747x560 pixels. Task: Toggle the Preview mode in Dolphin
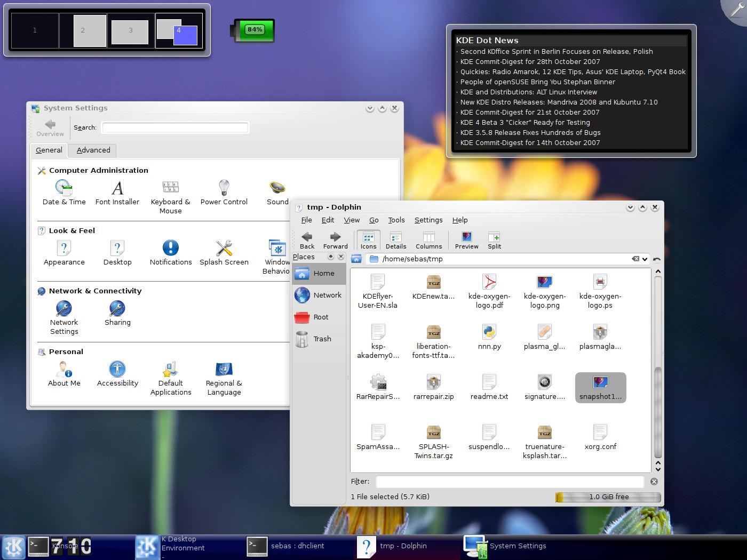(466, 241)
